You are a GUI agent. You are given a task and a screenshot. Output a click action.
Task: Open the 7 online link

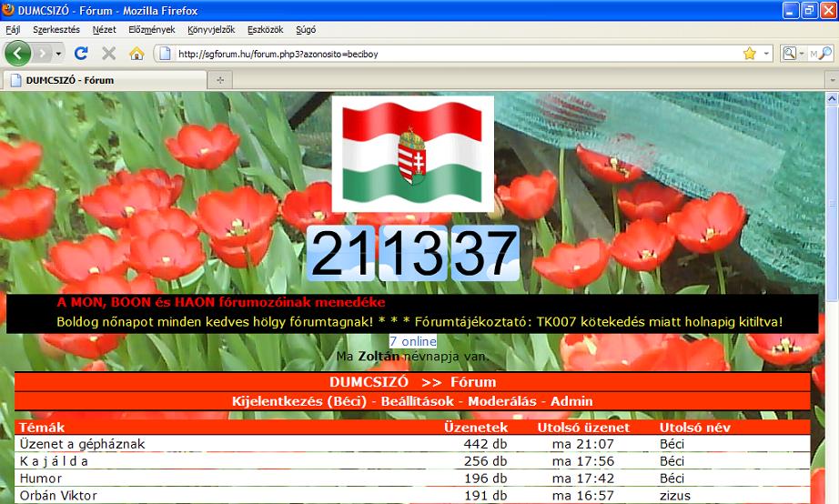click(412, 341)
